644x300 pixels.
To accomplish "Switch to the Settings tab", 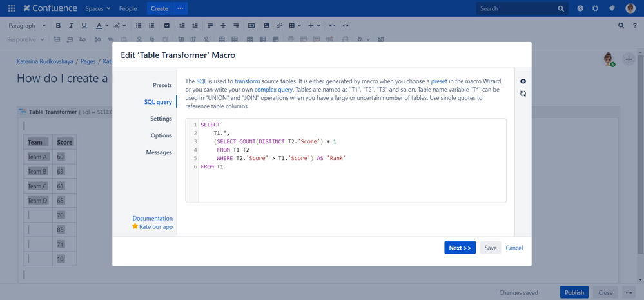I will coord(161,119).
